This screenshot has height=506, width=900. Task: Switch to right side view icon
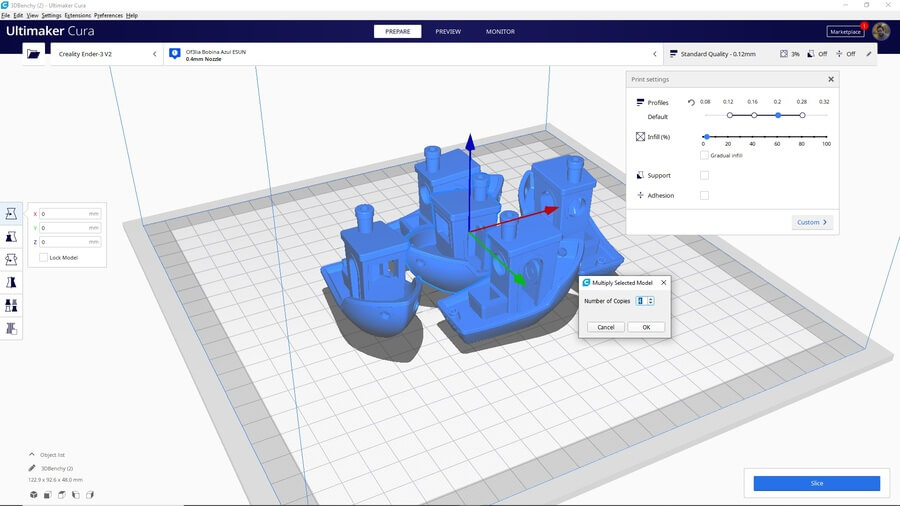click(90, 495)
